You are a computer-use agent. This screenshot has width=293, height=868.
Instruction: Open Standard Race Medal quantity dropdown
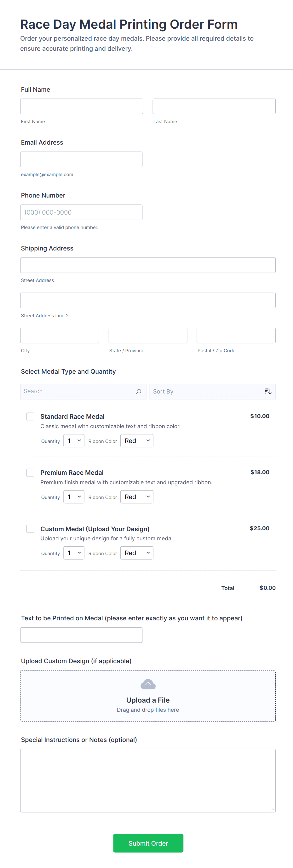click(74, 441)
